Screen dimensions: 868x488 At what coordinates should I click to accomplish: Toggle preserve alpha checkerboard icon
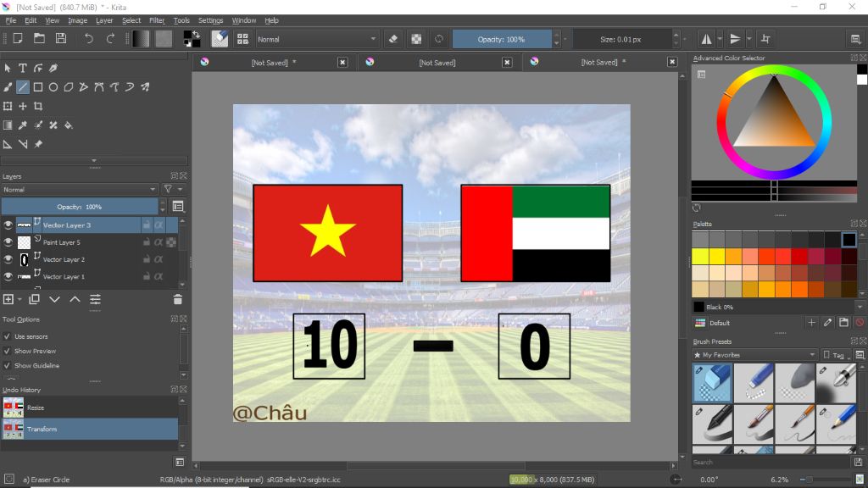click(x=416, y=39)
